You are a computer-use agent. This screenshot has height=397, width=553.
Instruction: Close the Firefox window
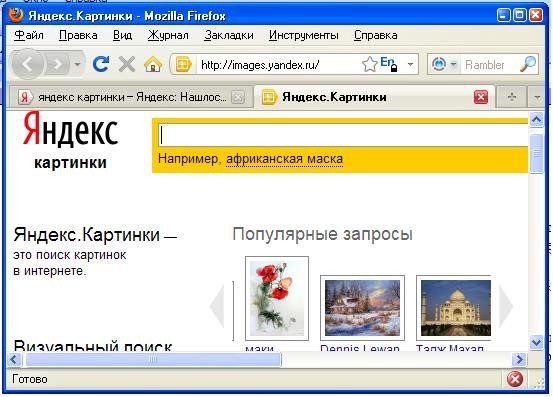[536, 16]
